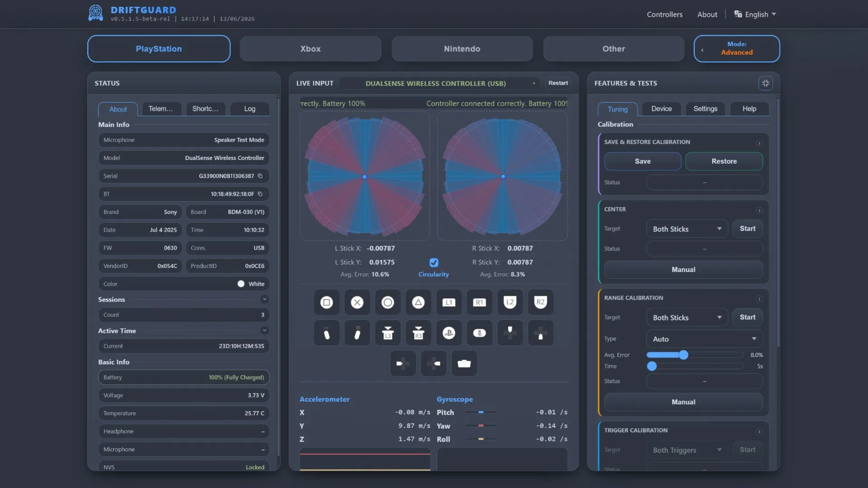Select the PlayStation platform tab
Screen dimensions: 868x488
pyautogui.click(x=159, y=48)
